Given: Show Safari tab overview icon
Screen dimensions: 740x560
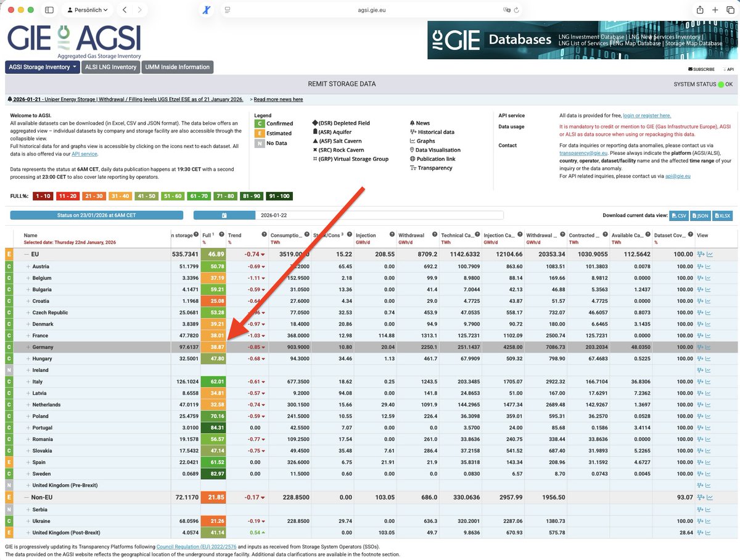Looking at the screenshot, I should [x=731, y=10].
